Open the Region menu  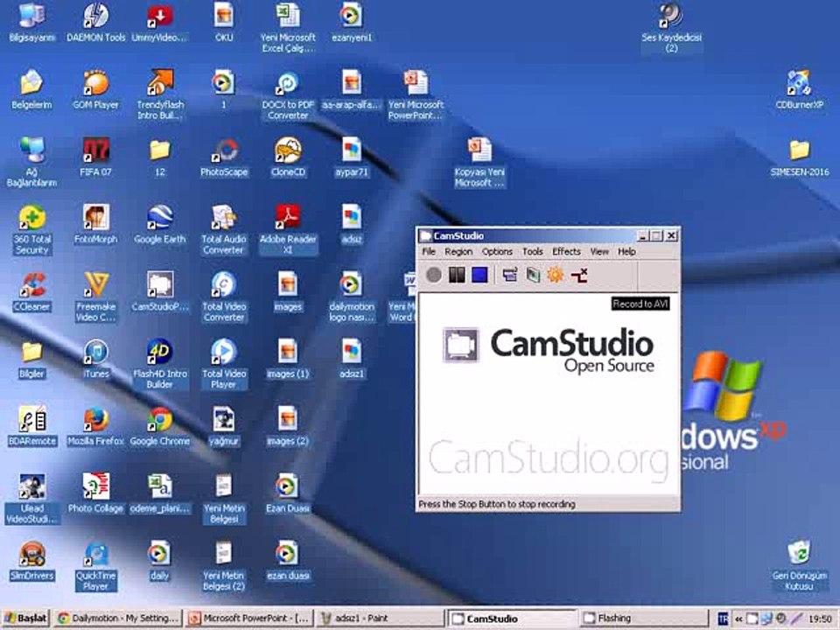458,251
